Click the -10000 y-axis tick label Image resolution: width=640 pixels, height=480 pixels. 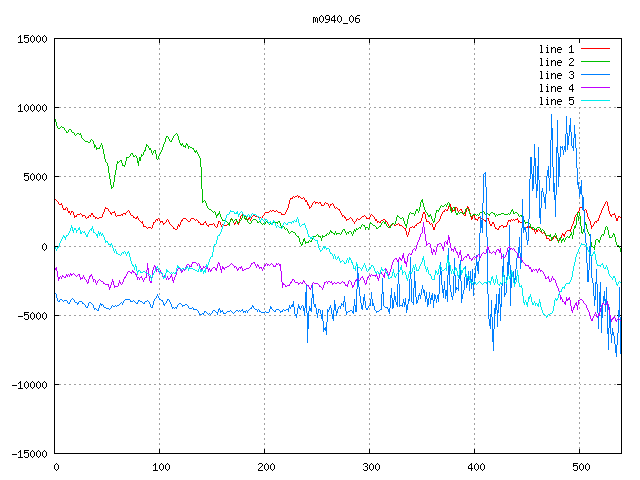(29, 384)
